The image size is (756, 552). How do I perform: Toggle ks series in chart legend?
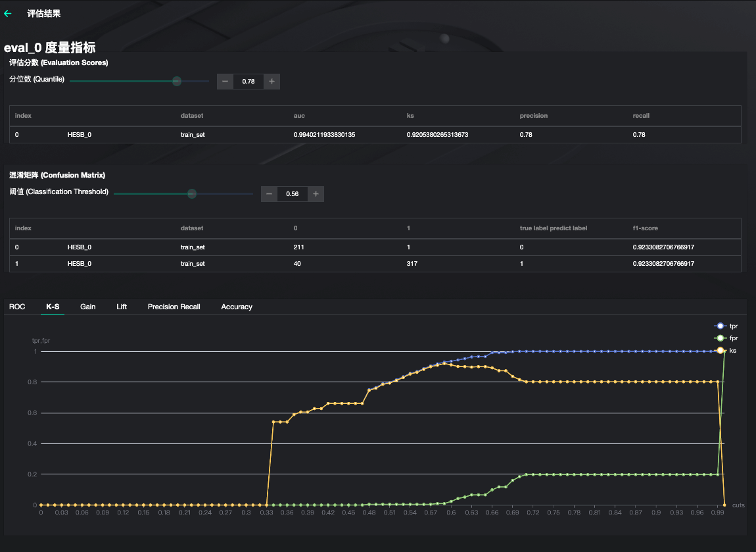pos(726,351)
